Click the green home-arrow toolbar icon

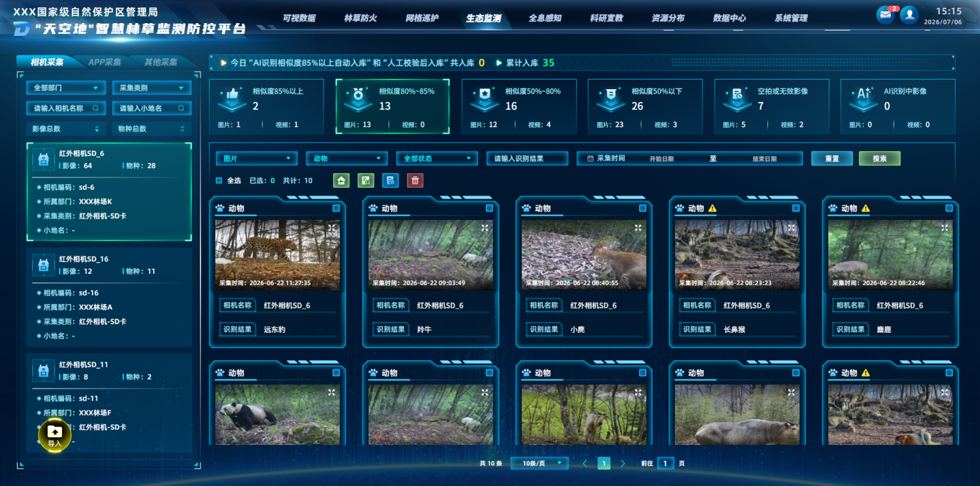[x=341, y=180]
